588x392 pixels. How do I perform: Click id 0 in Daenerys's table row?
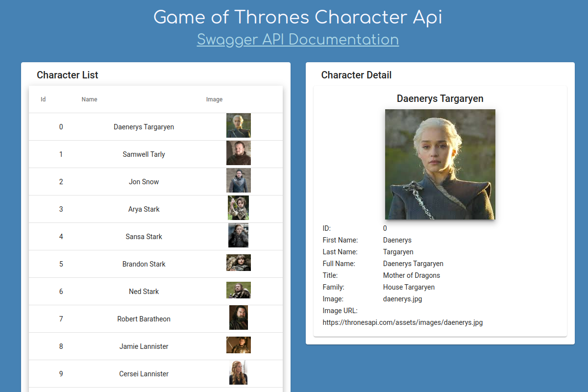[61, 127]
